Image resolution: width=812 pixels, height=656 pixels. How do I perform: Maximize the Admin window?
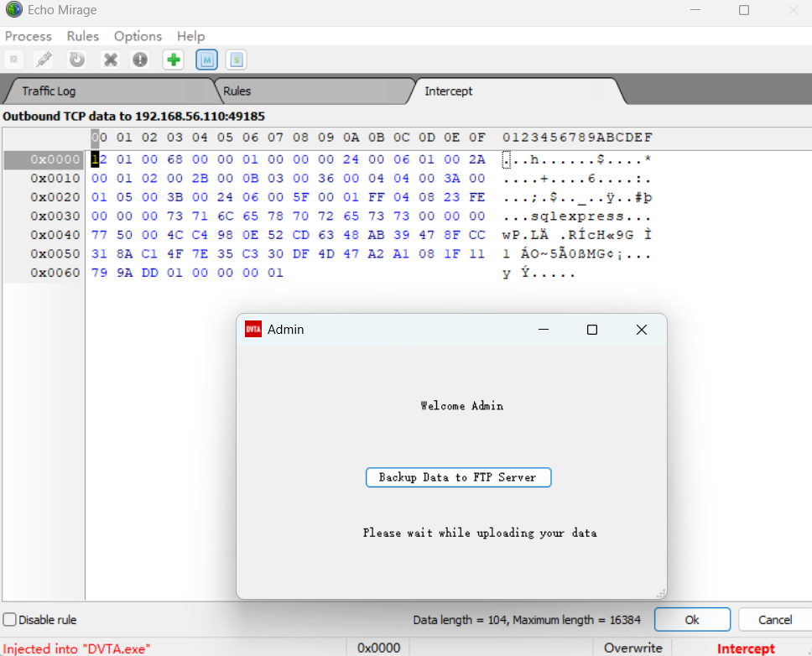click(x=592, y=330)
